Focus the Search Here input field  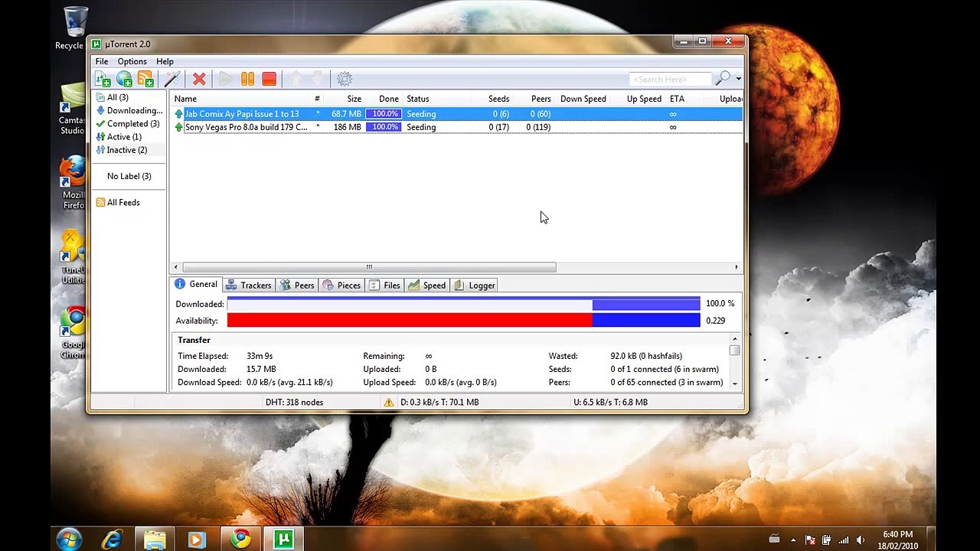(670, 79)
